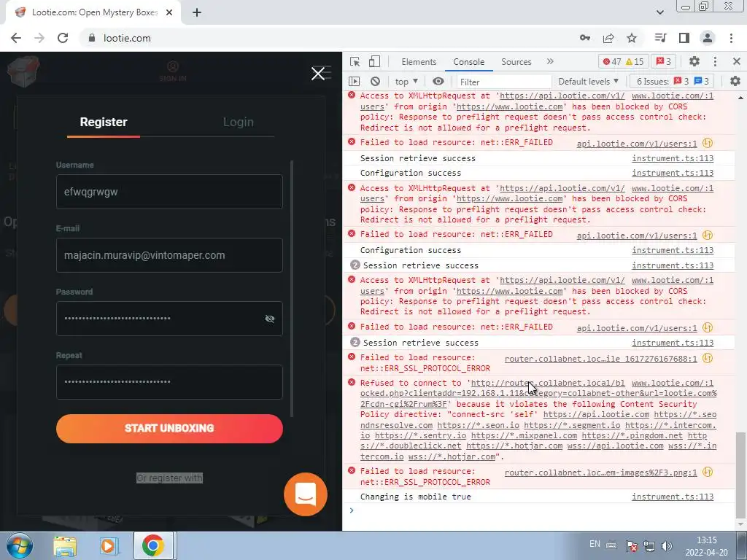Open the Intercom chat bubble
The height and width of the screenshot is (560, 747).
[306, 494]
